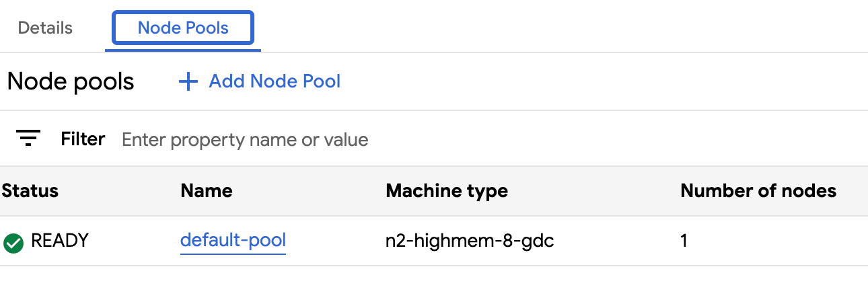
Task: Click the green READY checkmark icon
Action: (x=13, y=242)
